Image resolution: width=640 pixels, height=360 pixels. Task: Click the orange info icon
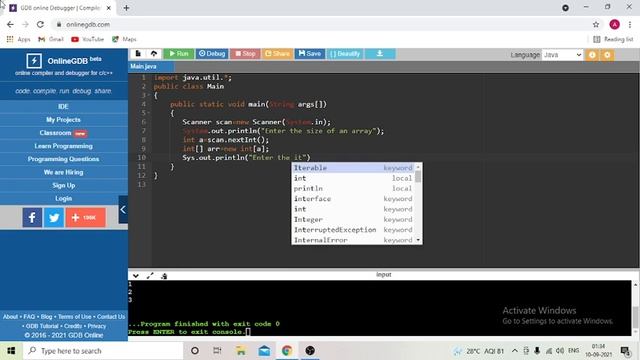point(592,55)
